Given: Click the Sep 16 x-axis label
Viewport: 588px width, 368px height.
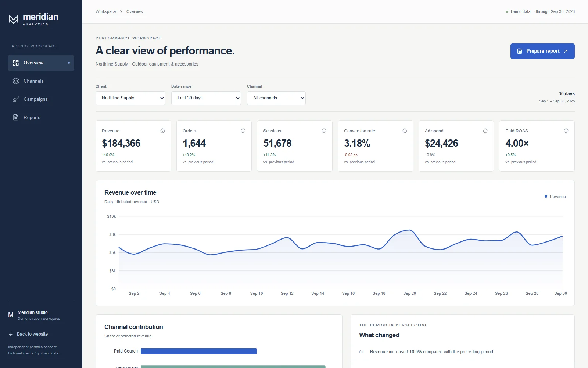Looking at the screenshot, I should point(348,294).
